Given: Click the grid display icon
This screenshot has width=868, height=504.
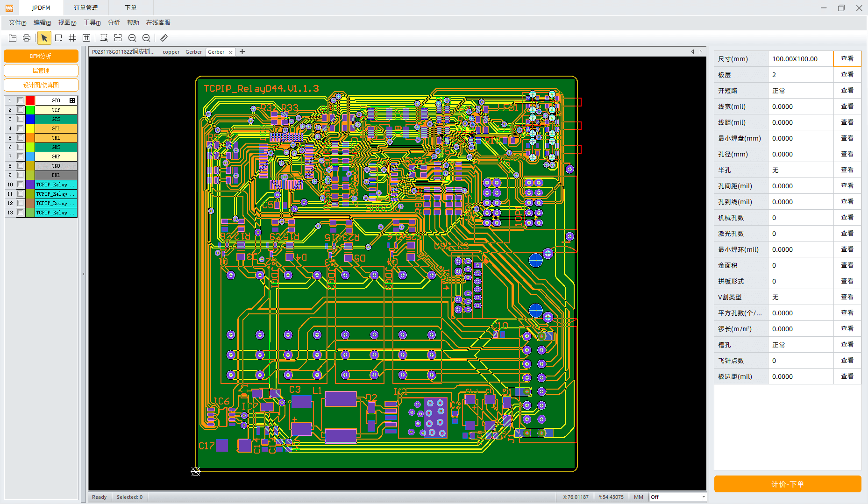Looking at the screenshot, I should 72,38.
